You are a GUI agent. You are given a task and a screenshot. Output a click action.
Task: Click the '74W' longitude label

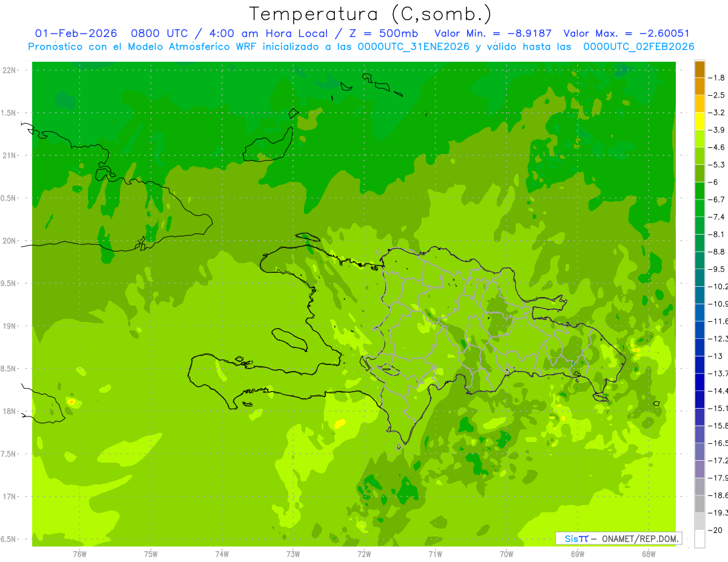[x=222, y=554]
